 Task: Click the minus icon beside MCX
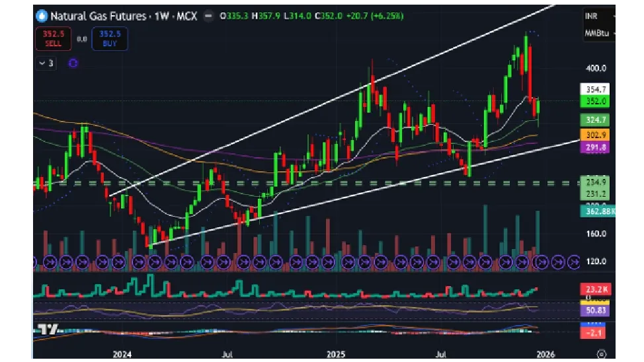click(x=209, y=16)
